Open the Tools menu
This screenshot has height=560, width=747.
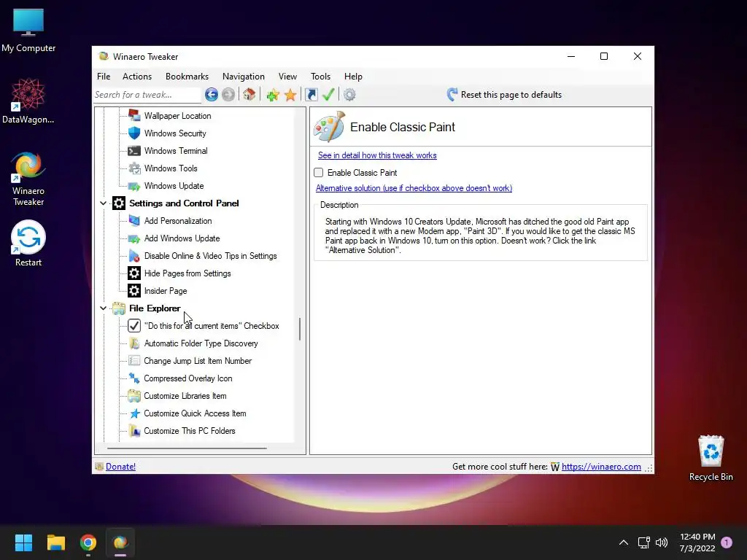321,76
